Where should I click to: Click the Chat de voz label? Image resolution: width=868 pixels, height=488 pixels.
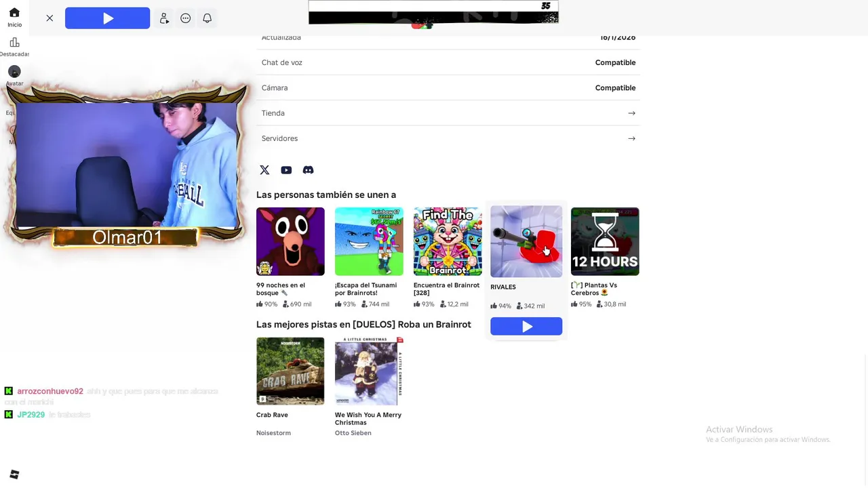[x=282, y=62]
